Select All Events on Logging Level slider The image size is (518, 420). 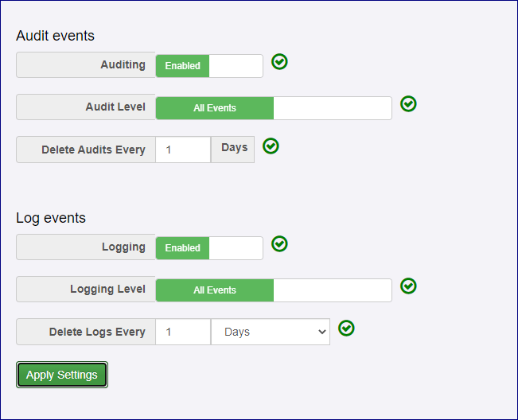point(215,290)
